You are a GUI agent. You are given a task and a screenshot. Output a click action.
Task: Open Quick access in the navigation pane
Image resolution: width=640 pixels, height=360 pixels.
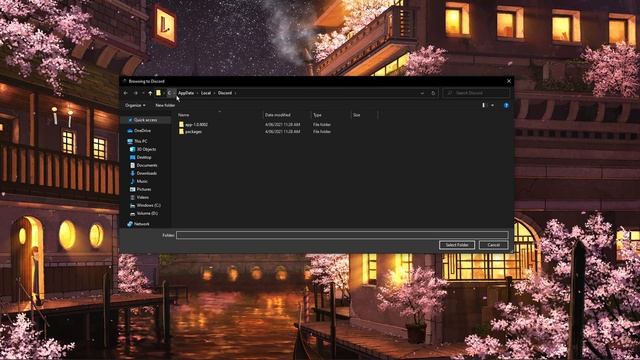click(146, 120)
